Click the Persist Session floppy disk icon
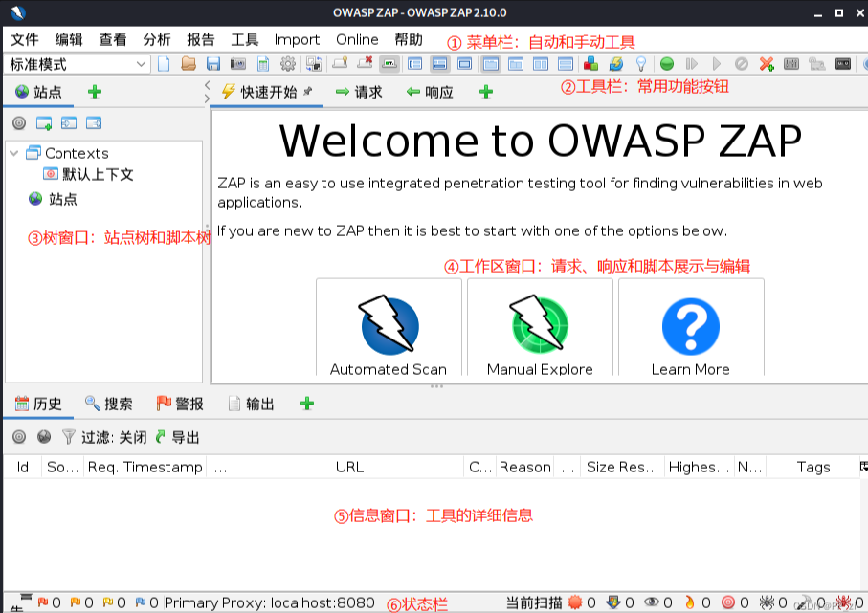Screen dimensions: 868x613 tap(213, 64)
